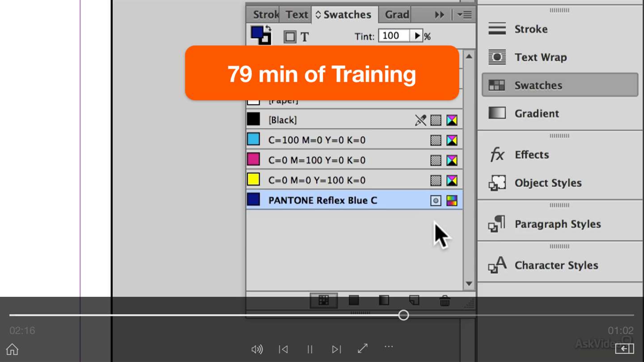Open more options ellipsis menu
Viewport: 644px width, 362px height.
click(x=389, y=346)
